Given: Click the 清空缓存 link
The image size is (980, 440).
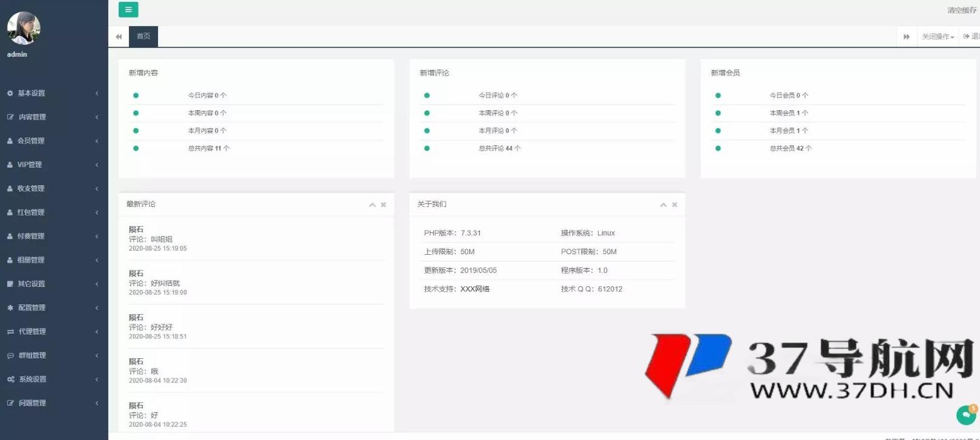Looking at the screenshot, I should coord(962,10).
